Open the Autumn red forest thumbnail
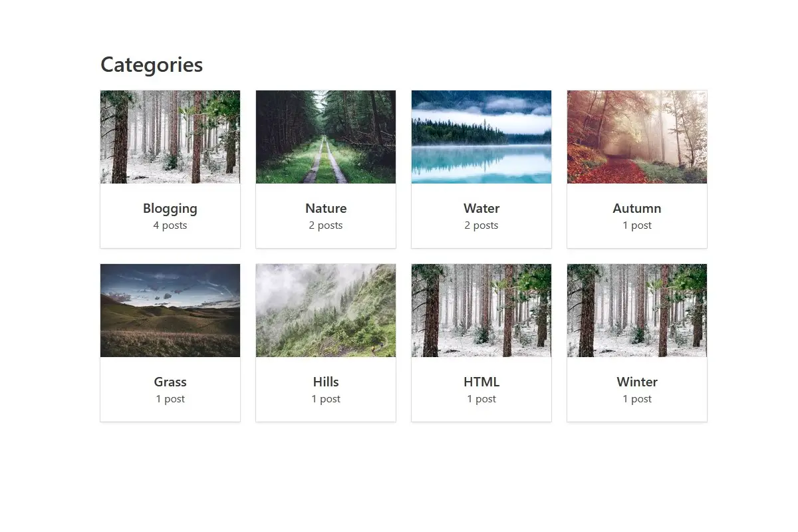798x532 pixels. [x=637, y=137]
